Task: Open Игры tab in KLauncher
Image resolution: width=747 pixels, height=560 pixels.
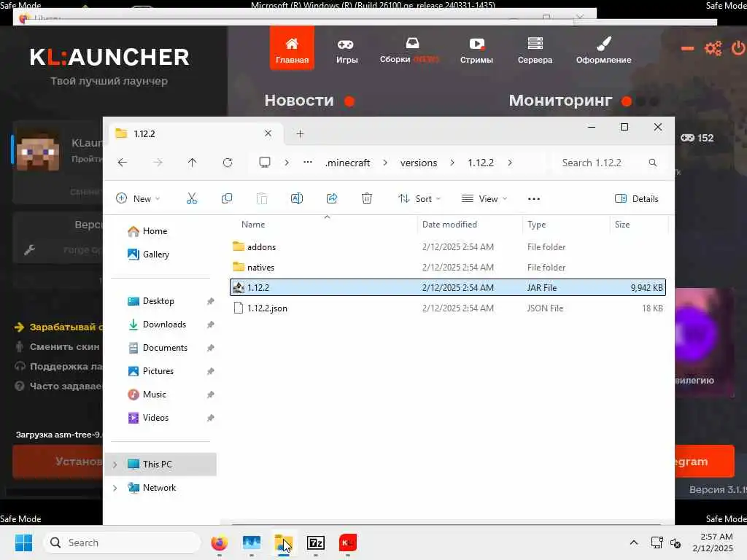Action: coord(347,51)
